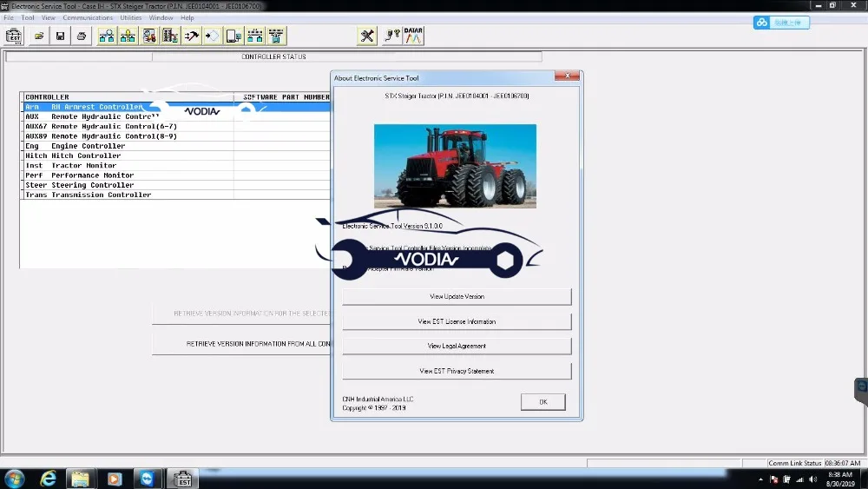Select the Inst Tractor Monitor row
The height and width of the screenshot is (489, 868).
(x=176, y=166)
